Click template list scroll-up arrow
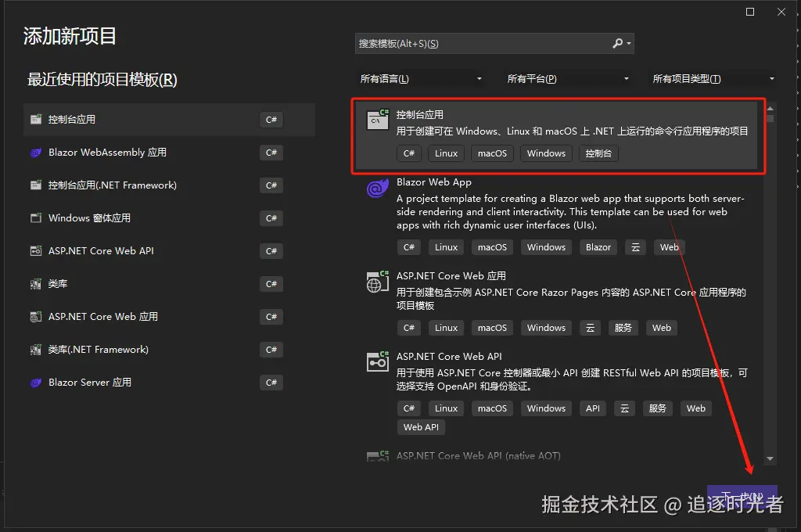 click(x=770, y=108)
